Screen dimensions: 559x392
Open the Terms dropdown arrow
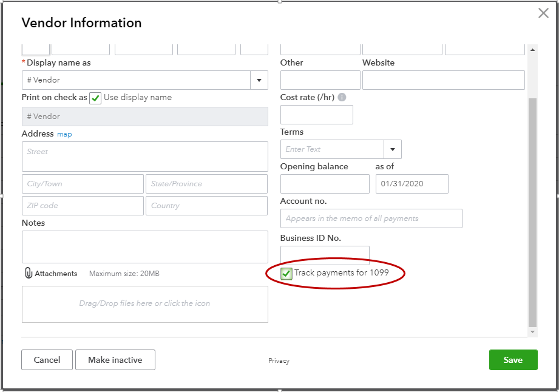[393, 149]
